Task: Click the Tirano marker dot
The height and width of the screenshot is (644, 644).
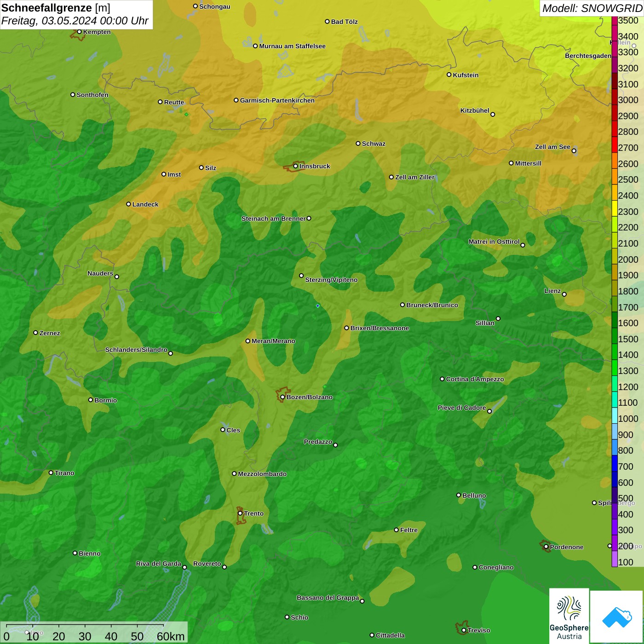Action: [x=51, y=472]
